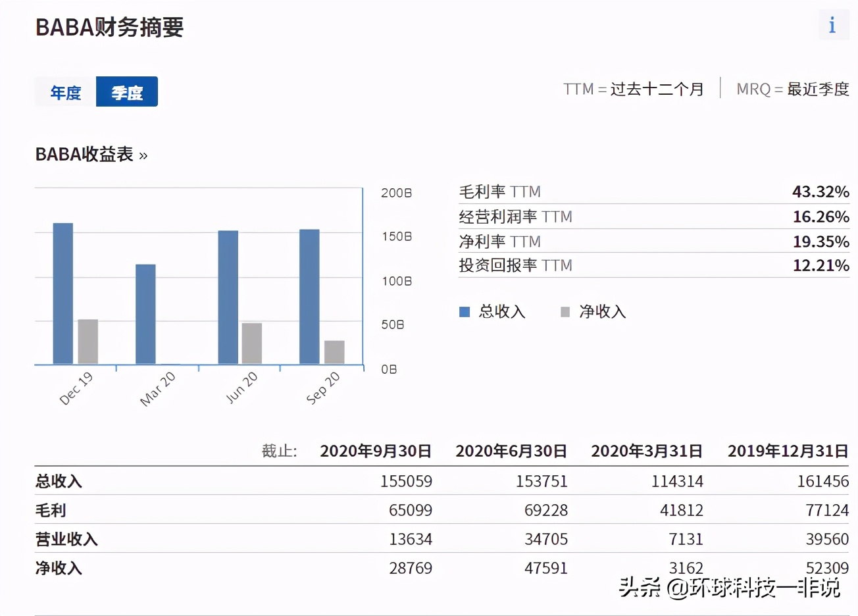858x616 pixels.
Task: Click the 截止: label
Action: click(x=279, y=451)
